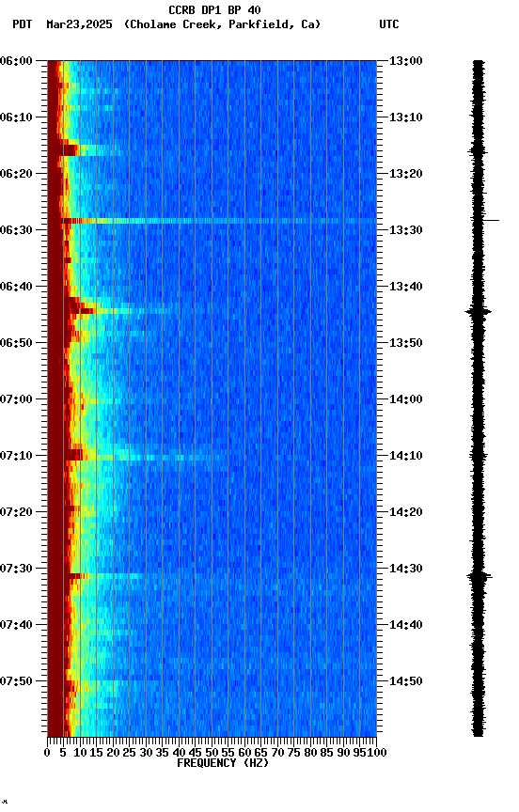Click the 14:00 UTC time label
The width and height of the screenshot is (519, 812).
[406, 399]
